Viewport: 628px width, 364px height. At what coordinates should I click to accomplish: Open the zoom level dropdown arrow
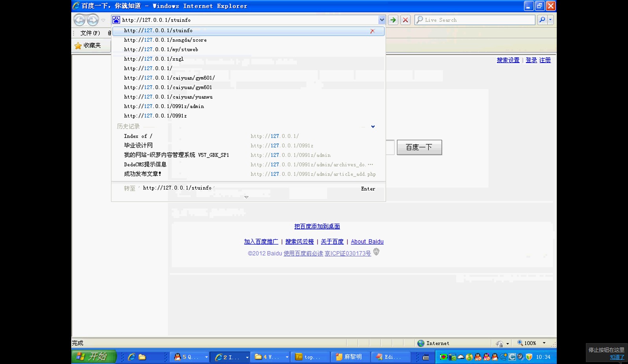pyautogui.click(x=544, y=343)
